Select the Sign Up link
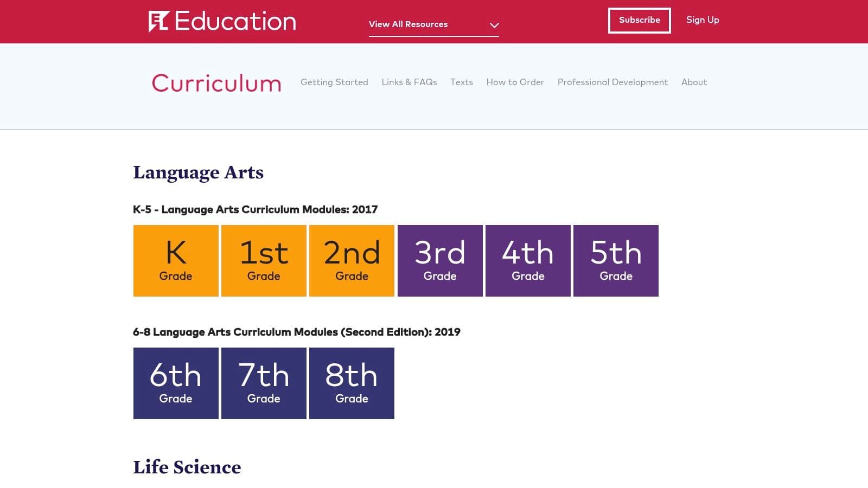Screen dimensions: 868x488 coord(702,20)
